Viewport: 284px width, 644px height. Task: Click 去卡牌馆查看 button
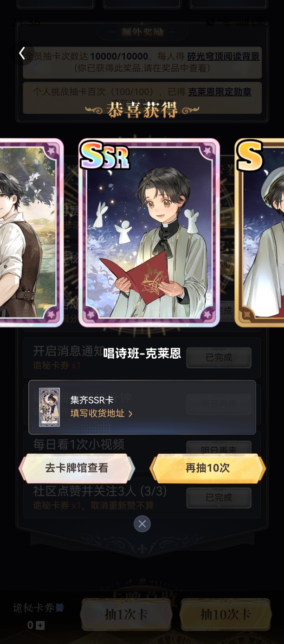click(77, 468)
